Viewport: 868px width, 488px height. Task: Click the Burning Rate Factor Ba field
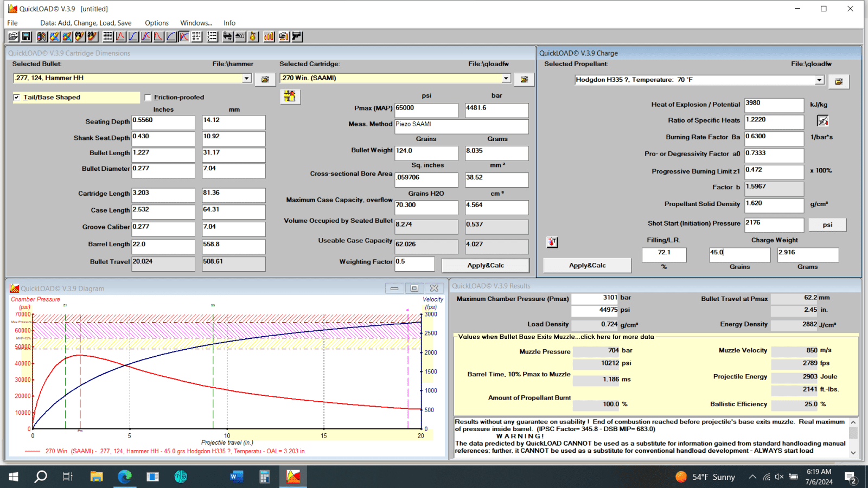[774, 138]
